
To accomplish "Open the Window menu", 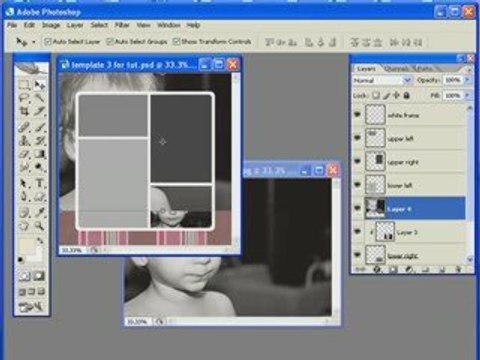I will [169, 25].
